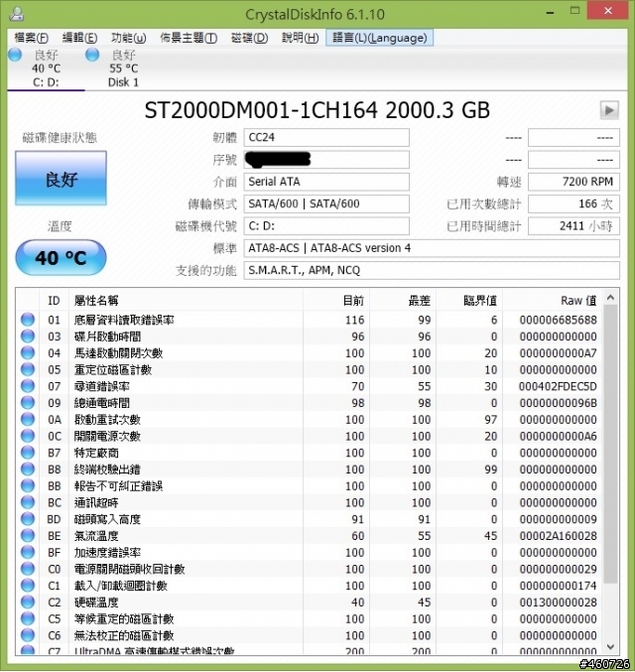Click status orb for attribute BD row
The height and width of the screenshot is (672, 635).
click(x=28, y=519)
